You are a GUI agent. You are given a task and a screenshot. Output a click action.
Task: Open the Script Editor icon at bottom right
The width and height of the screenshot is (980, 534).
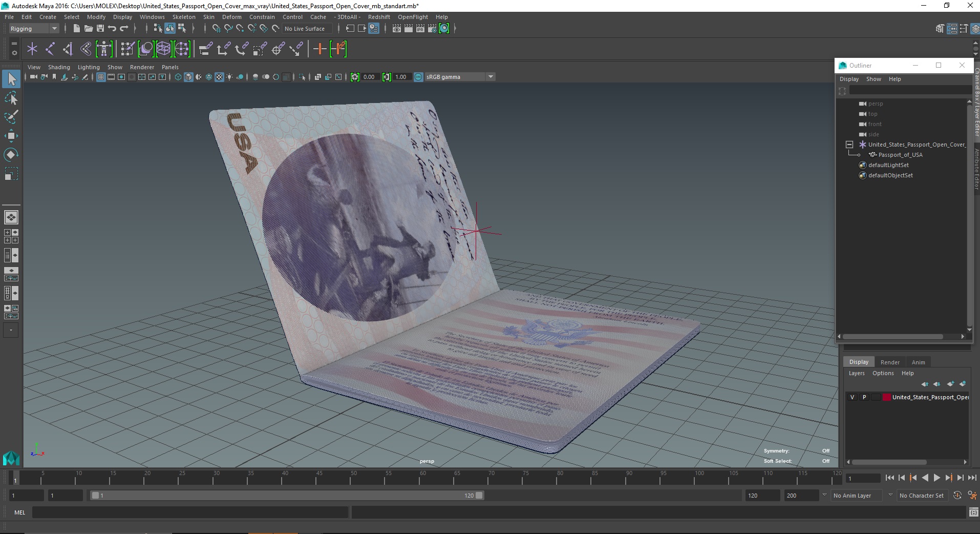tap(973, 512)
